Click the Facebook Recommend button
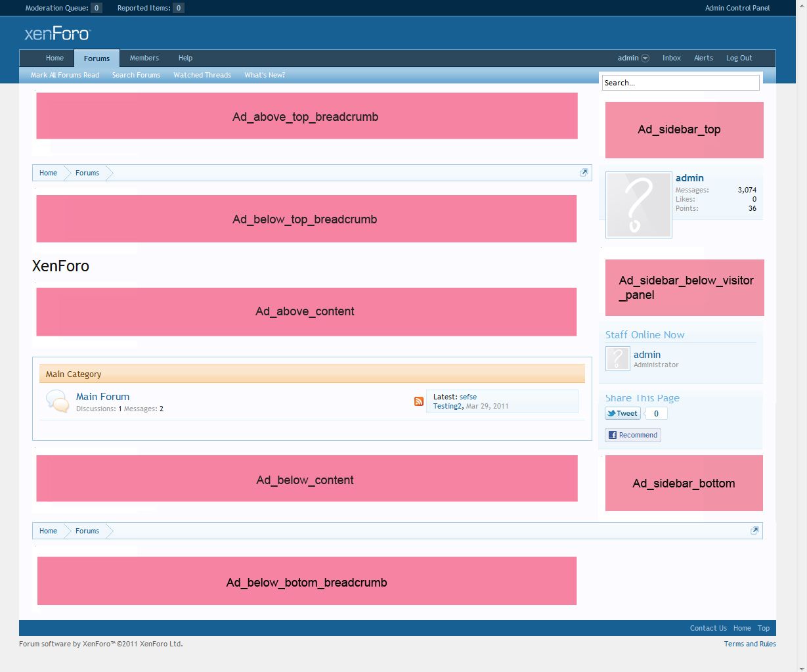 point(633,435)
